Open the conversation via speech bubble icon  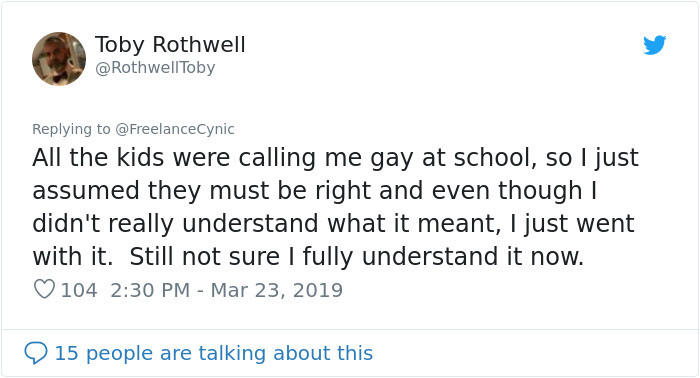coord(36,353)
